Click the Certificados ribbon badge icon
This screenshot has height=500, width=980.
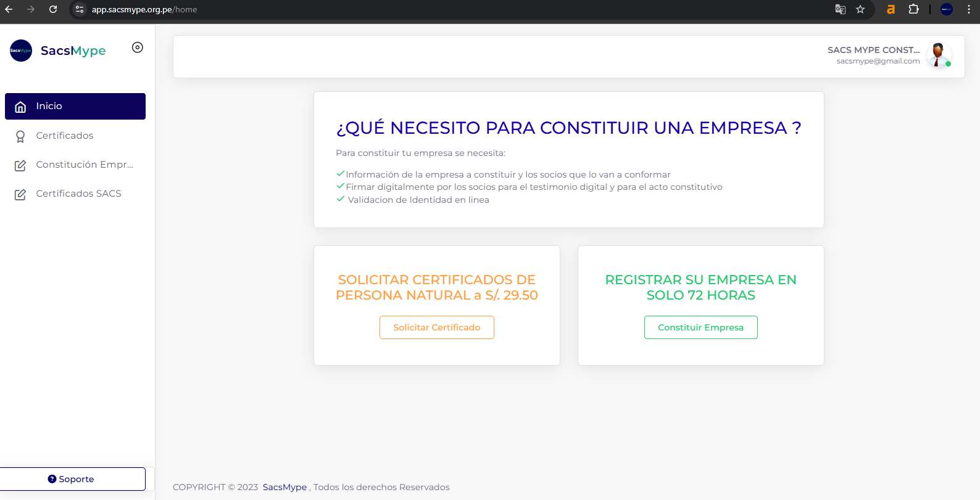pos(20,136)
